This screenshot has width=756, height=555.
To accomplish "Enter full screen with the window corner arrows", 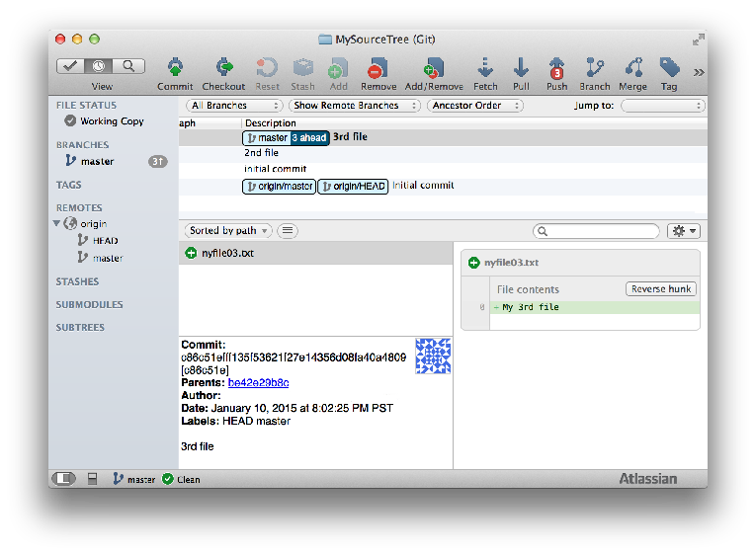I will 698,40.
